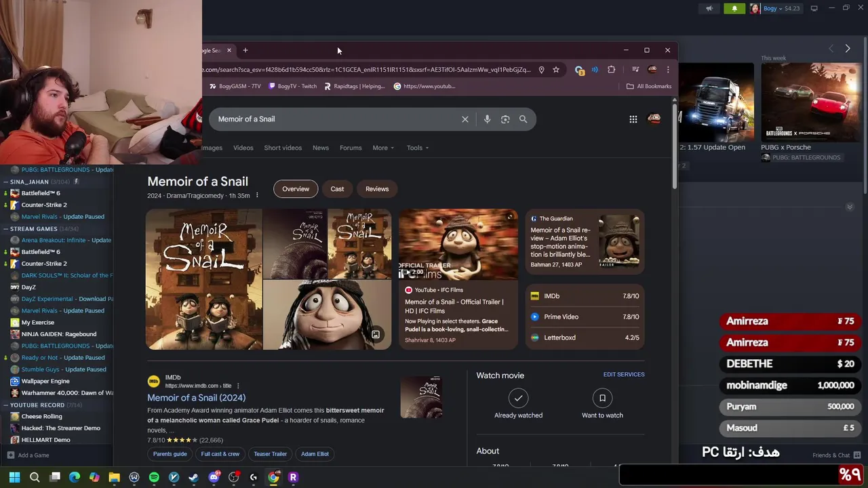Open Prime Video rating row

[585, 317]
